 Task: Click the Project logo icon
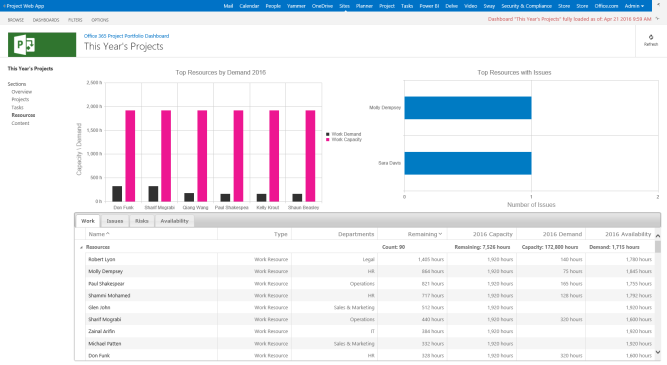pos(42,45)
